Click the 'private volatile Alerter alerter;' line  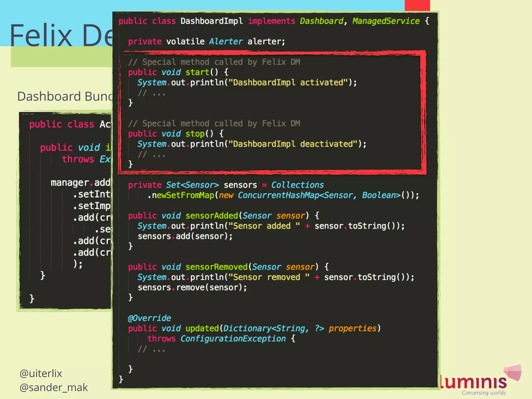click(207, 42)
